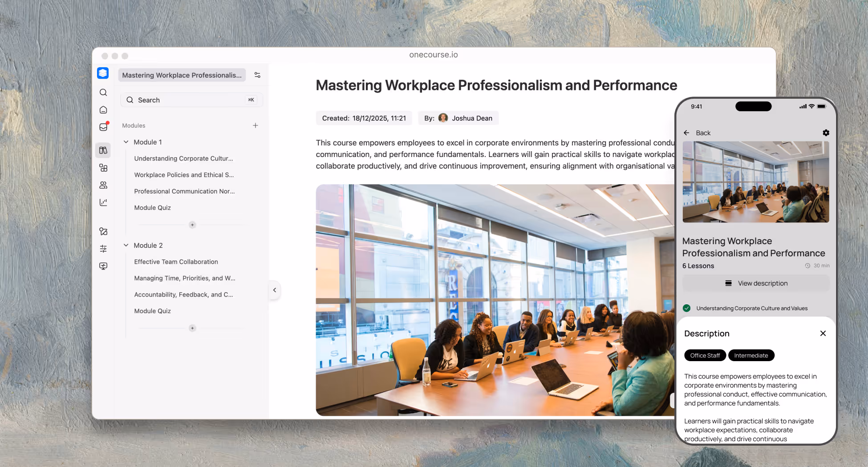
Task: Toggle the green completion check for Understanding Corporate Culture
Action: click(687, 308)
